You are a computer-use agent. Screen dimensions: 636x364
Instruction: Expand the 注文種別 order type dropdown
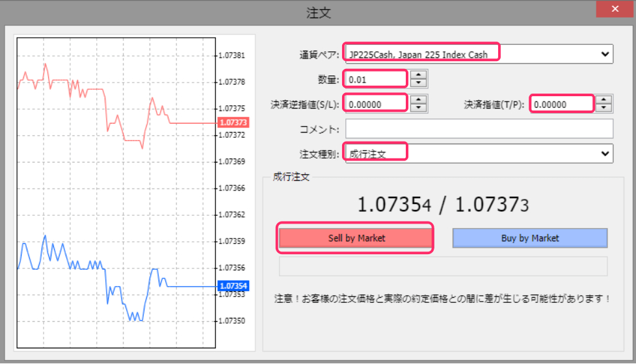(605, 153)
